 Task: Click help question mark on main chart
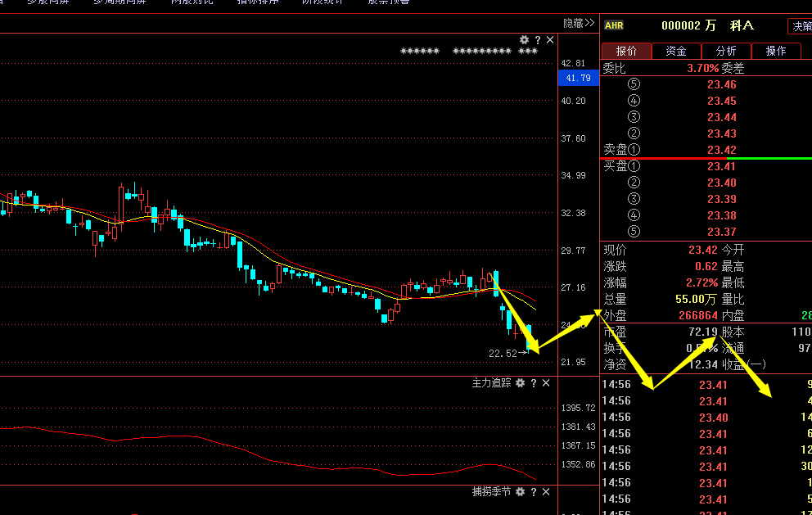[538, 39]
